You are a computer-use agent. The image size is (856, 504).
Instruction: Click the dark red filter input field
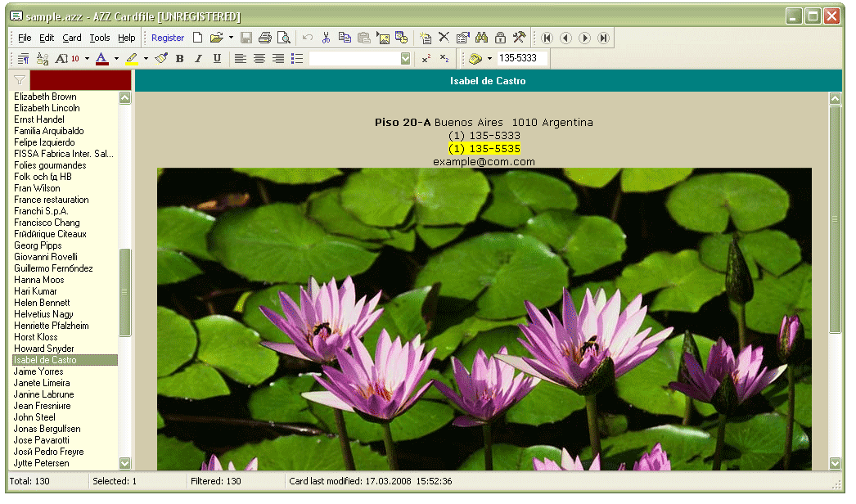tap(80, 80)
